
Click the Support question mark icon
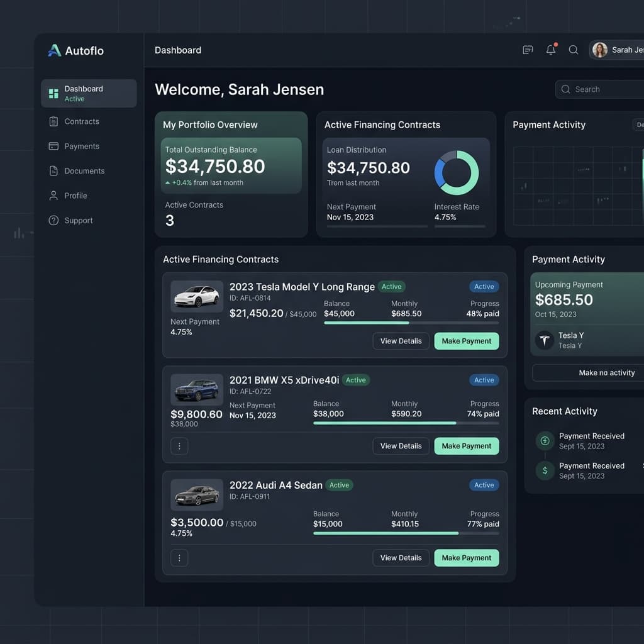tap(53, 221)
